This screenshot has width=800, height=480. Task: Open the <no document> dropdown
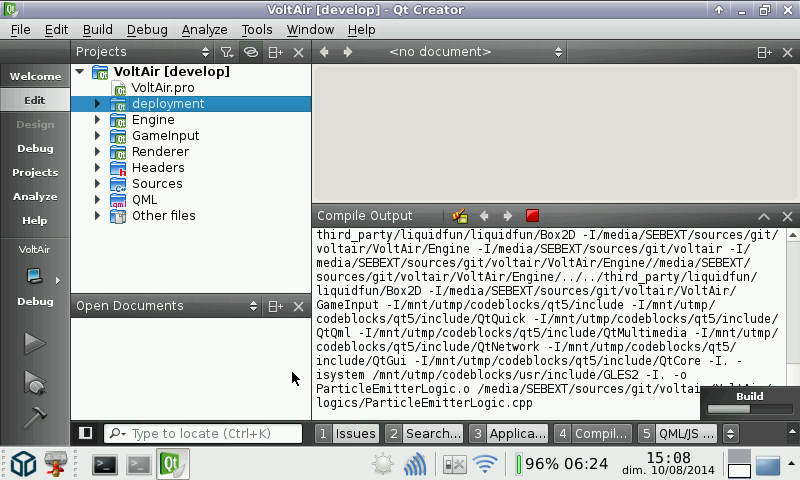464,52
